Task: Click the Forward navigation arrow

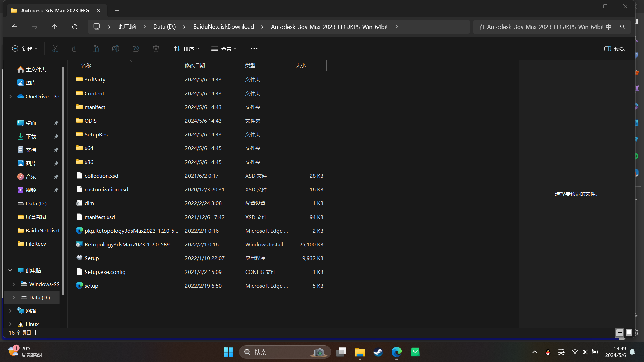Action: tap(35, 27)
